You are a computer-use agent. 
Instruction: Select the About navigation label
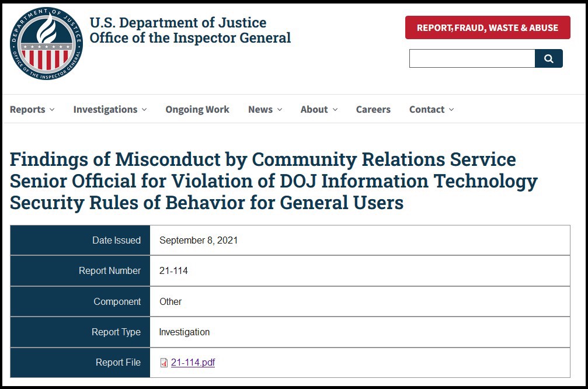tap(314, 110)
